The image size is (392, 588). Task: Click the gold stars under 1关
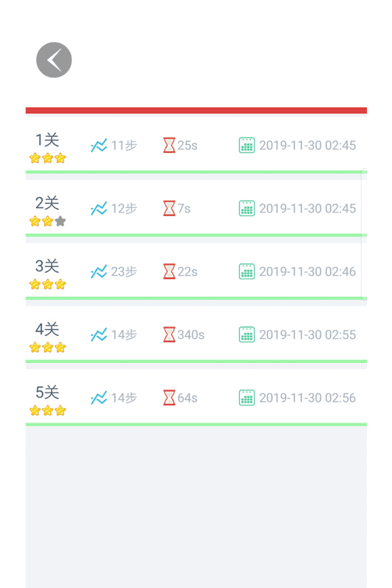tap(48, 158)
